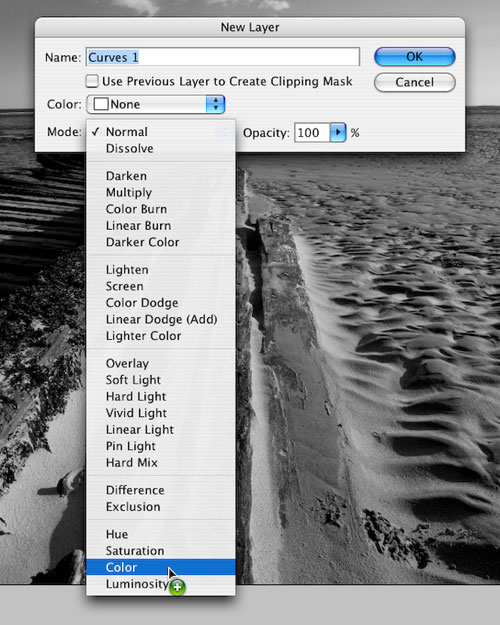Viewport: 500px width, 625px height.
Task: Enable Use Previous Layer clipping mask checkbox
Action: click(92, 81)
